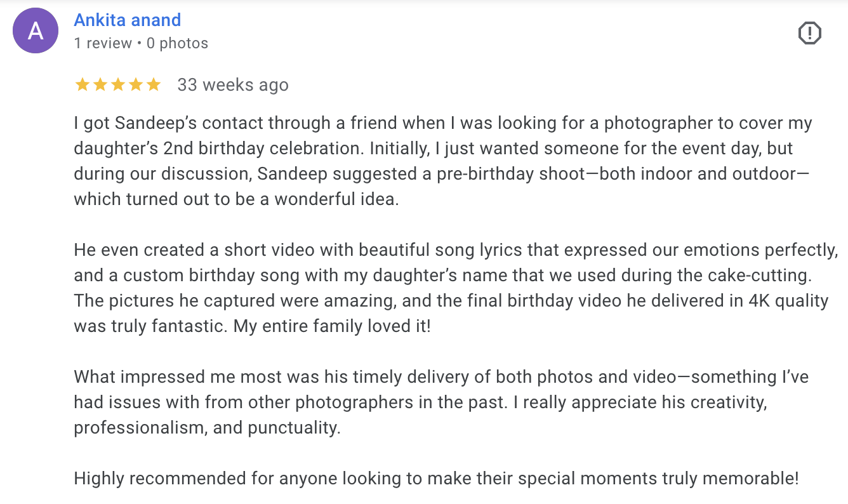
Task: Click the fourth star rating icon
Action: click(136, 84)
